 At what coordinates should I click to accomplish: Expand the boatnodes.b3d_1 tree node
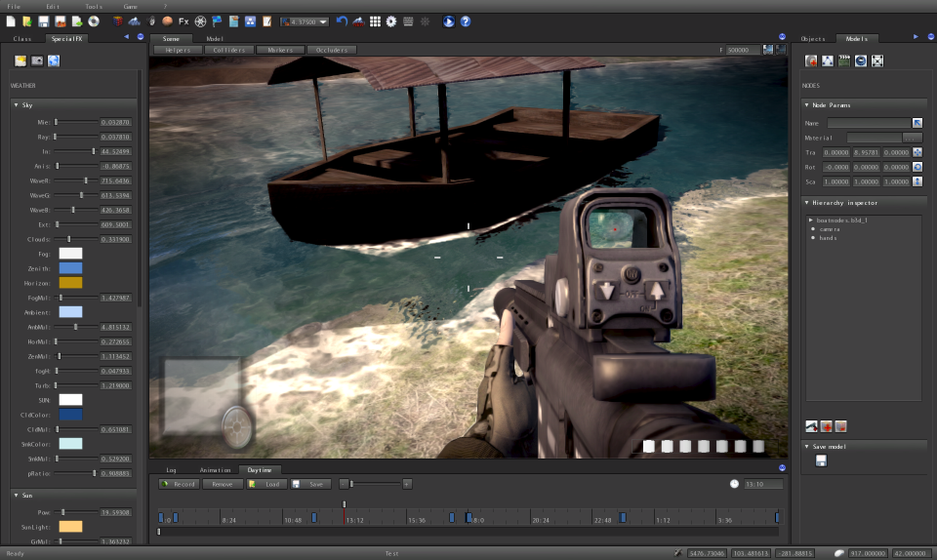(811, 220)
